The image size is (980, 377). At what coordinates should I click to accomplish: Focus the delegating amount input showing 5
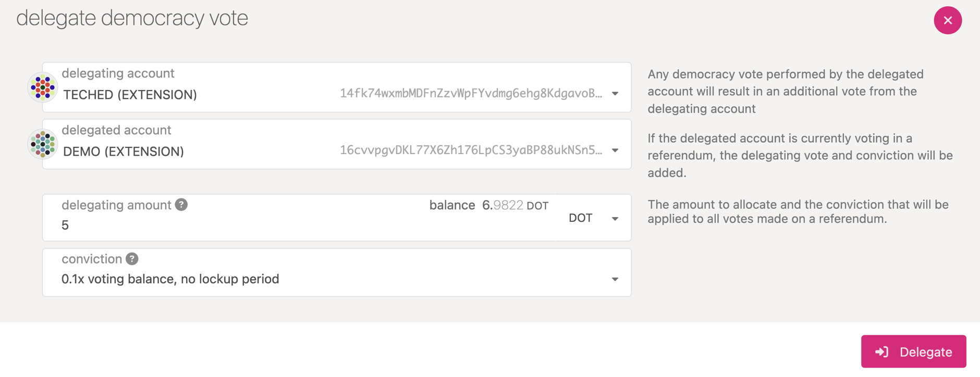coord(240,225)
